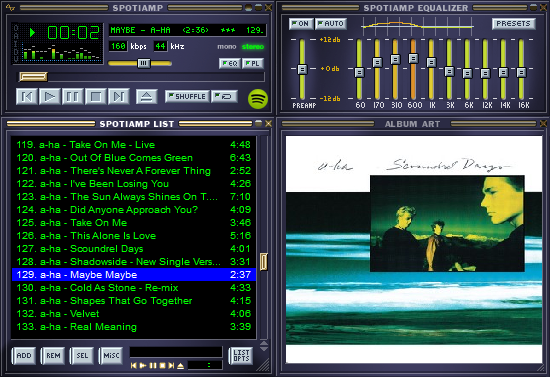This screenshot has width=550, height=377.
Task: Open the playlist REM menu
Action: tap(53, 356)
